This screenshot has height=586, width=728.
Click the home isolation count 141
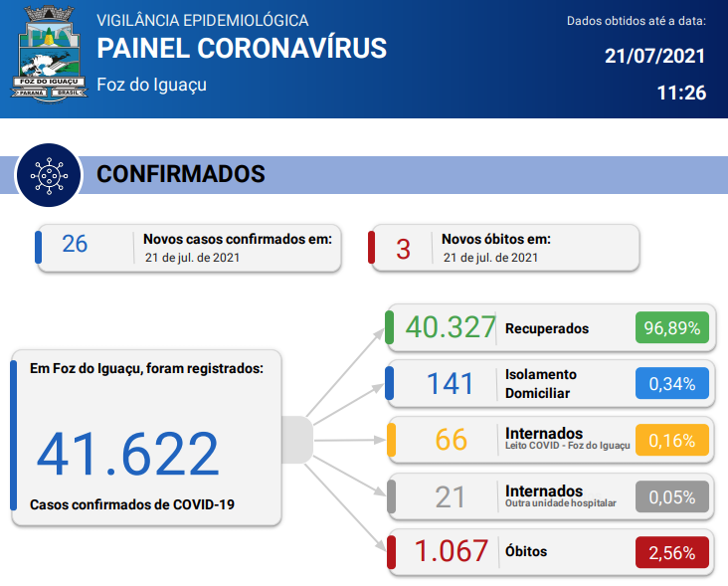(450, 384)
